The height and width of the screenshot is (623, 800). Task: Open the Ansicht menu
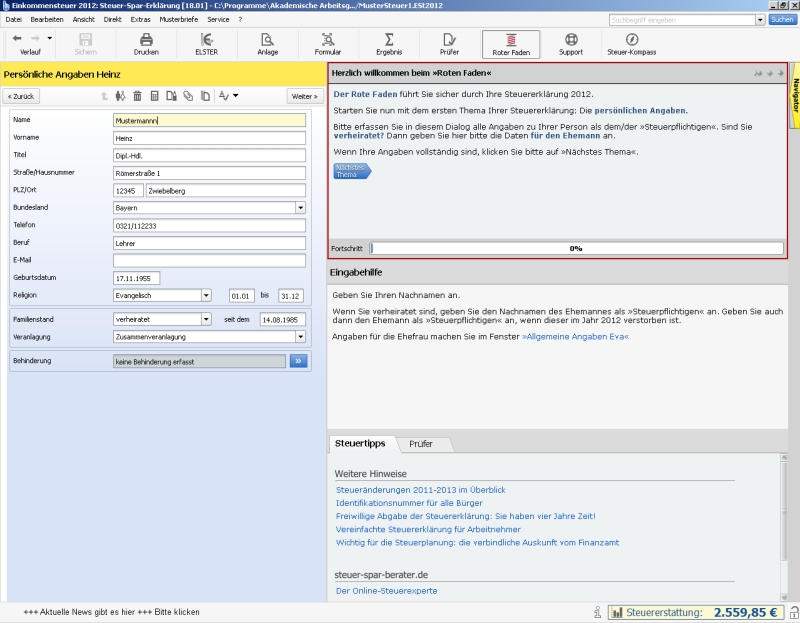[84, 19]
